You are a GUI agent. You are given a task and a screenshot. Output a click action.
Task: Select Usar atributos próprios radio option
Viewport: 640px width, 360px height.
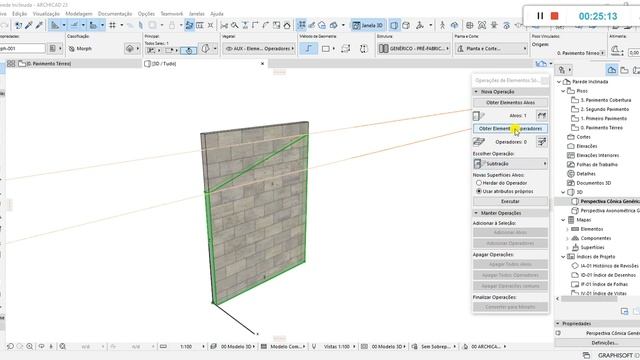(479, 191)
